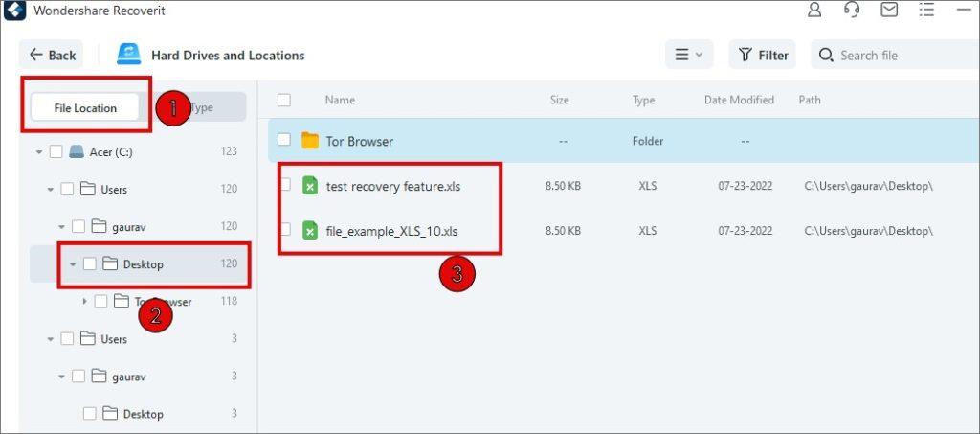Check the gaurav (120) folder checkbox

click(x=78, y=226)
